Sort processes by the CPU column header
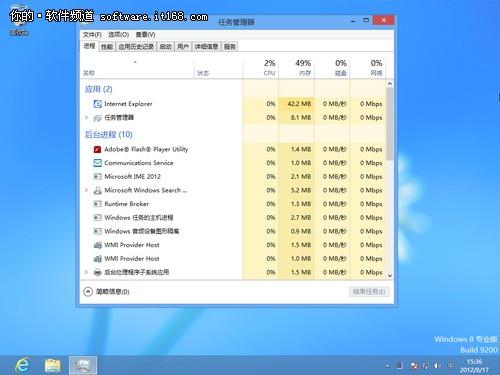This screenshot has height=375, width=500. coord(269,67)
